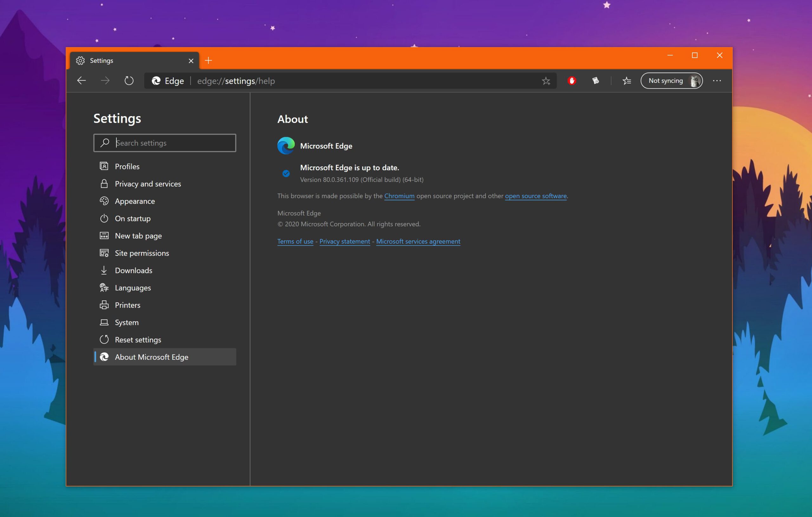The width and height of the screenshot is (812, 517).
Task: Open a new tab with plus icon
Action: [x=208, y=61]
